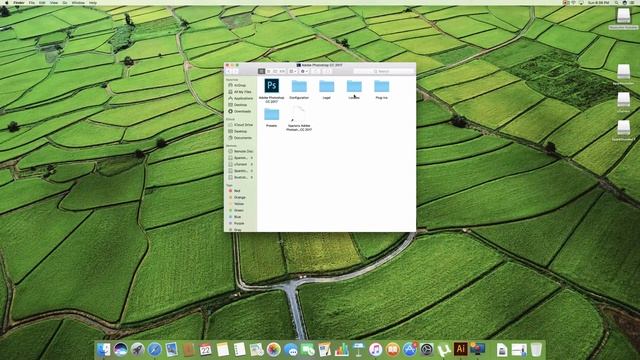Viewport: 640px width, 360px height.
Task: Open Calendar from the Dock
Action: 205,349
